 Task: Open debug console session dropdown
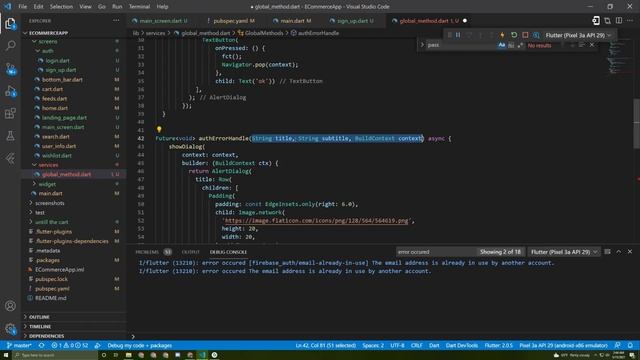[x=564, y=252]
